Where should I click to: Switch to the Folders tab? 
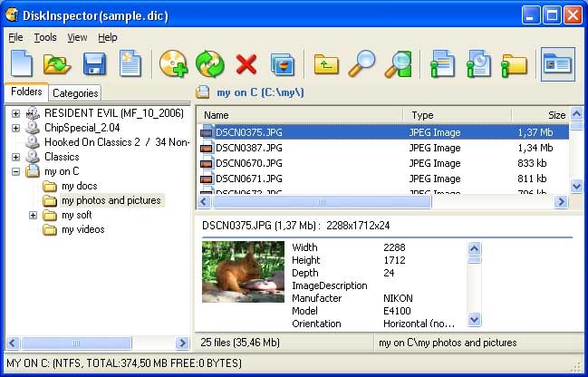26,92
